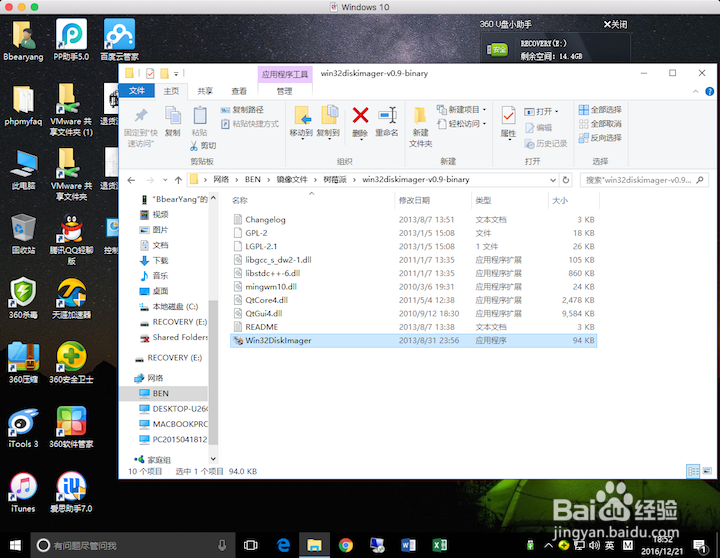Click the Back navigation arrow

pos(131,180)
